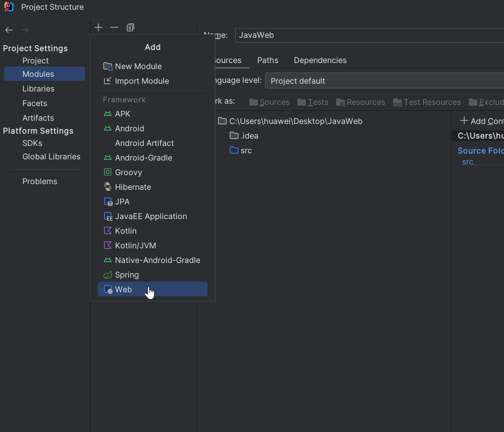Mark as Tests folder toggle

[313, 102]
